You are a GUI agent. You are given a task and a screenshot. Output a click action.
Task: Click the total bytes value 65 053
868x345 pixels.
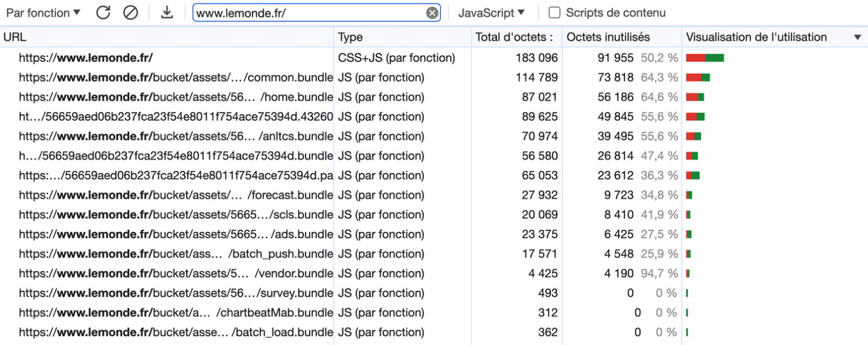tap(540, 175)
